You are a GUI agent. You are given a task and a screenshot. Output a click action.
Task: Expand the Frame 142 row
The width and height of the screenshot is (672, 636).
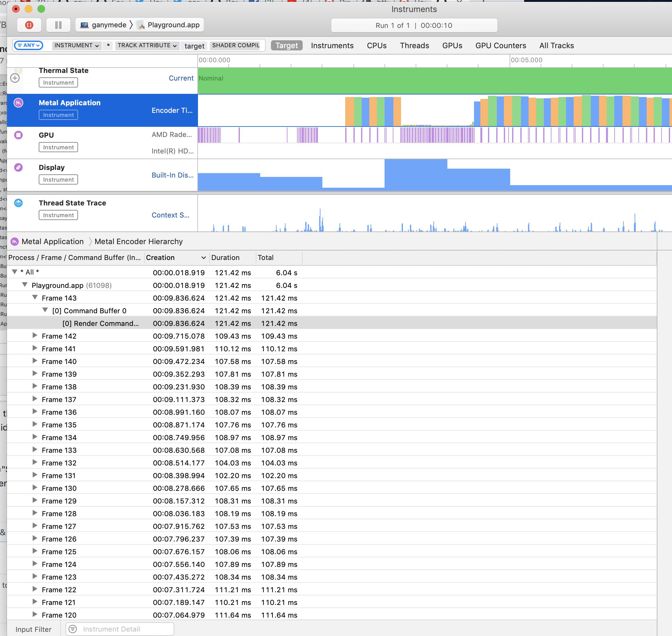35,336
